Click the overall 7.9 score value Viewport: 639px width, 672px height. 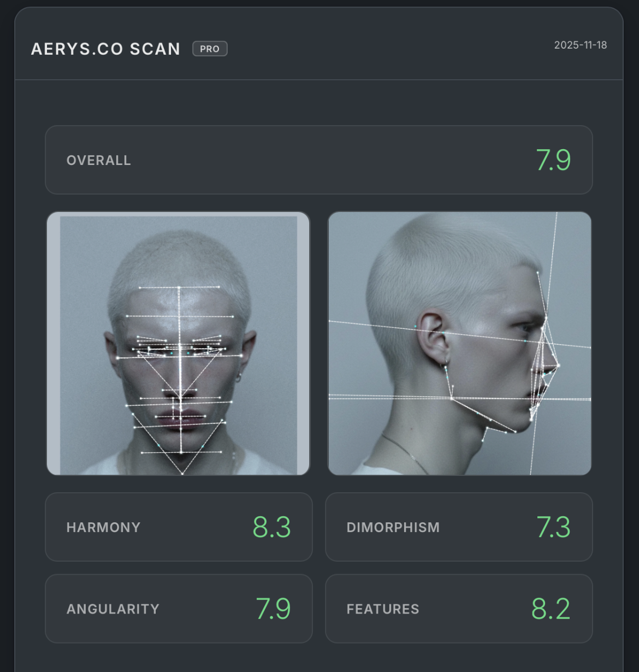point(553,160)
